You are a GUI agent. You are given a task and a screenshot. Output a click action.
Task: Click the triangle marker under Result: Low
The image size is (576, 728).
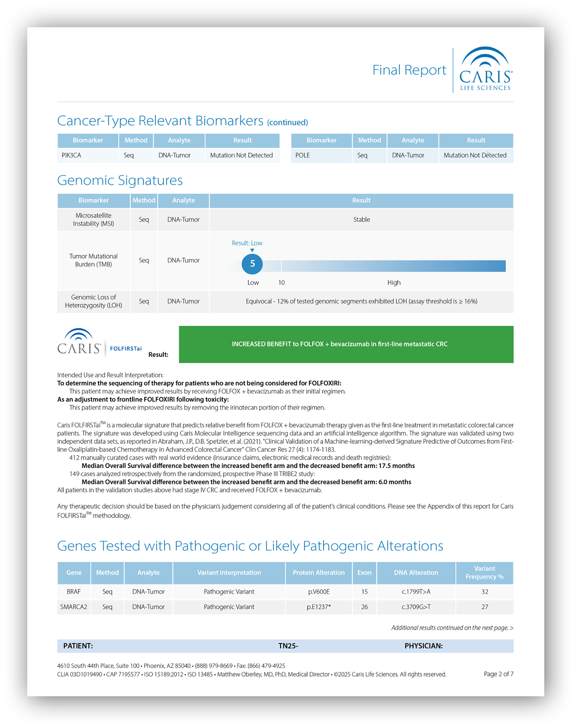(x=252, y=251)
